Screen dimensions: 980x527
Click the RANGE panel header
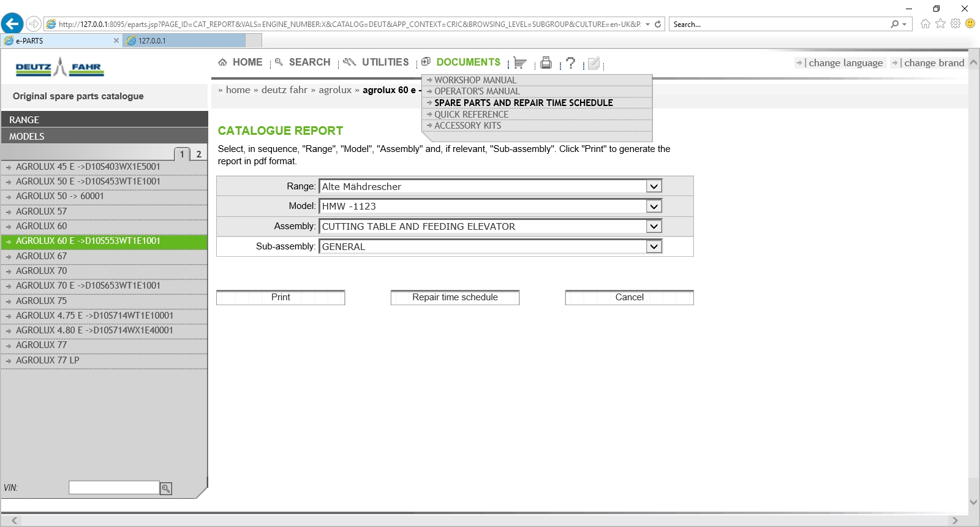coord(104,119)
